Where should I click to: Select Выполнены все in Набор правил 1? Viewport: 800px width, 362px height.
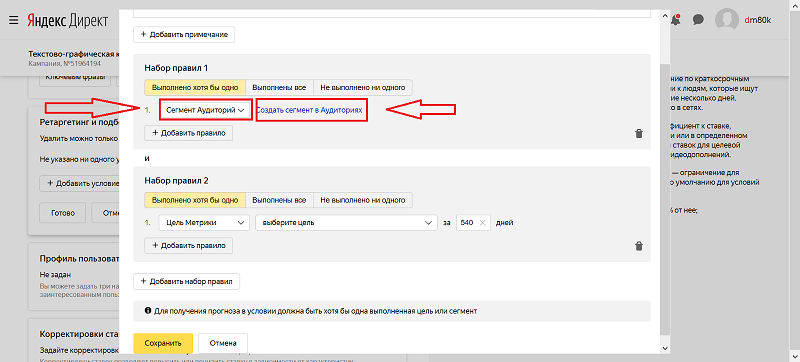(x=280, y=87)
